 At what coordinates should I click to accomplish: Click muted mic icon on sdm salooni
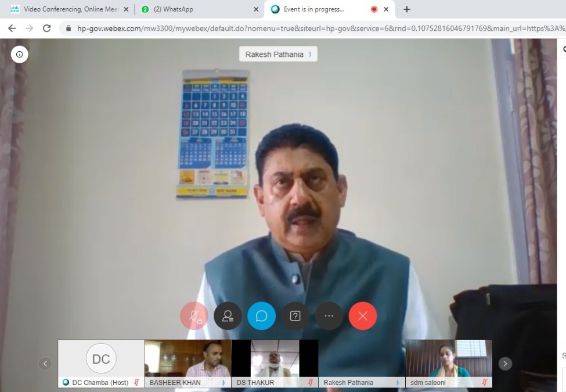484,382
